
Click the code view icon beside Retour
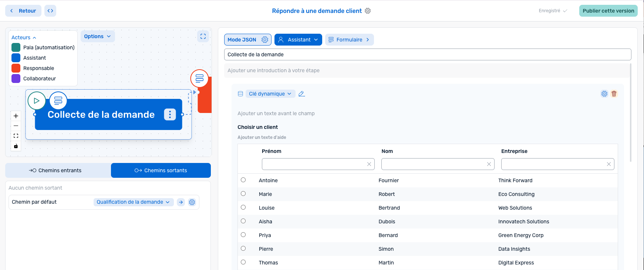(50, 11)
